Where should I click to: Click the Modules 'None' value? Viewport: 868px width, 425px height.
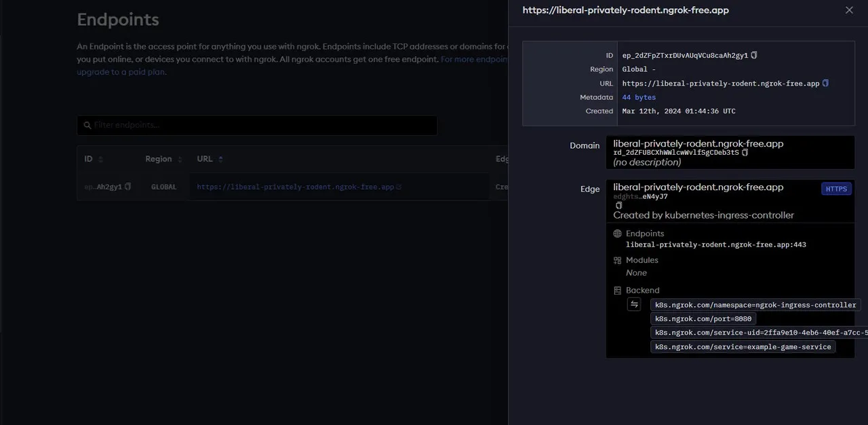[x=636, y=273]
